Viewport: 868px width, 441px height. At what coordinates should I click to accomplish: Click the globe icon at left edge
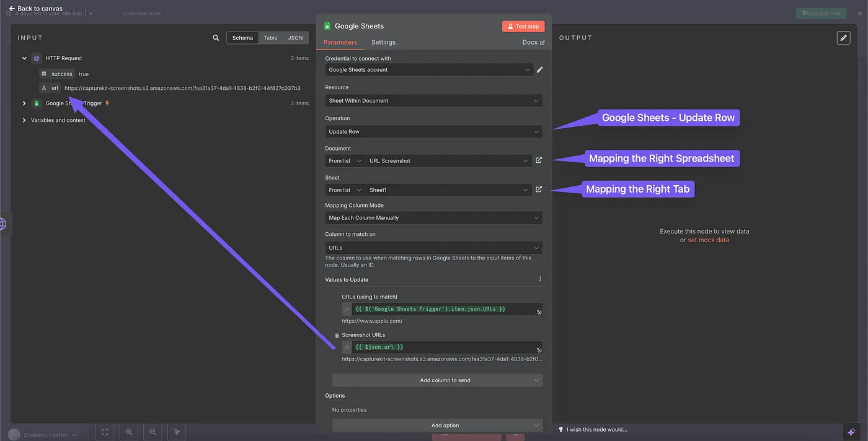(x=4, y=224)
